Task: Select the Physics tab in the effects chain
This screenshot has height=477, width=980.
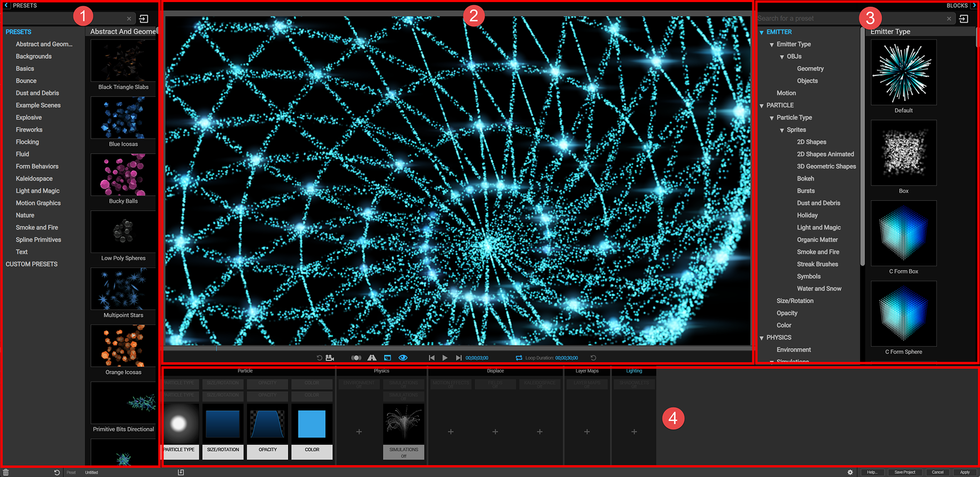Action: pyautogui.click(x=381, y=371)
